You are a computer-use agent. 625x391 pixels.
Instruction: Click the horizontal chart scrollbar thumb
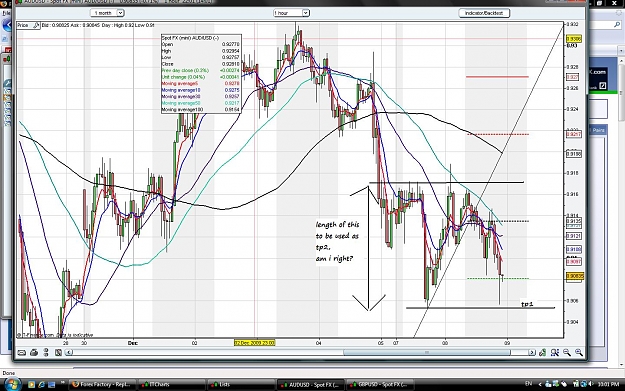(x=426, y=352)
